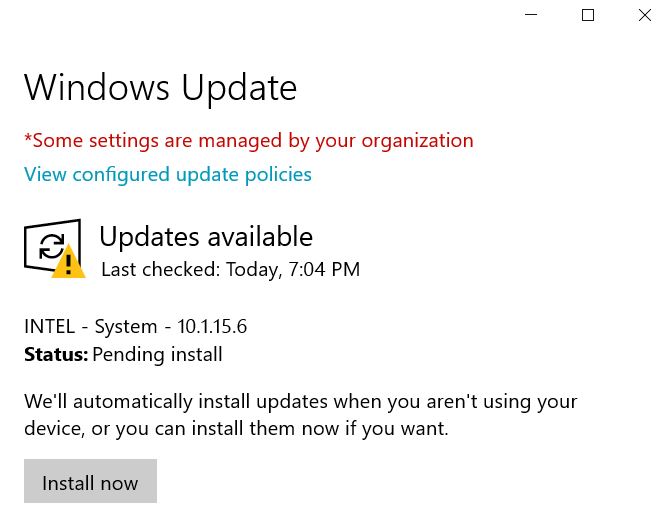This screenshot has height=528, width=658.
Task: Open View configured update policies link
Action: click(x=168, y=175)
